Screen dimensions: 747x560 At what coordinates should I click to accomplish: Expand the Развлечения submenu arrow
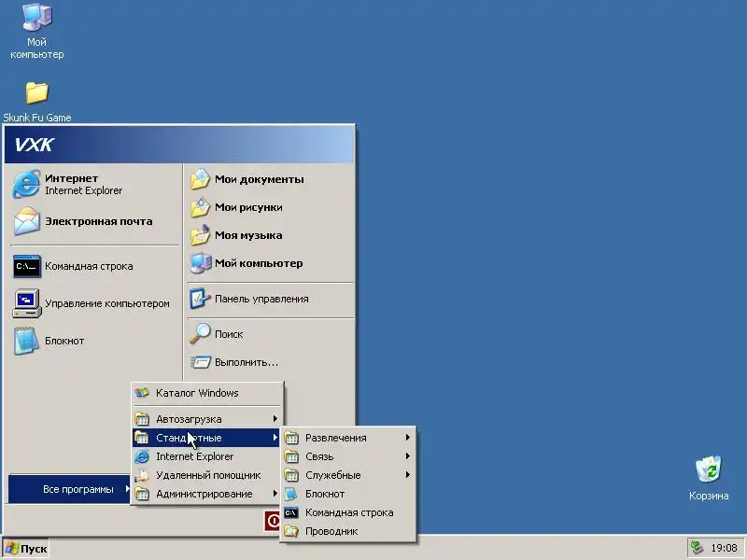coord(408,437)
